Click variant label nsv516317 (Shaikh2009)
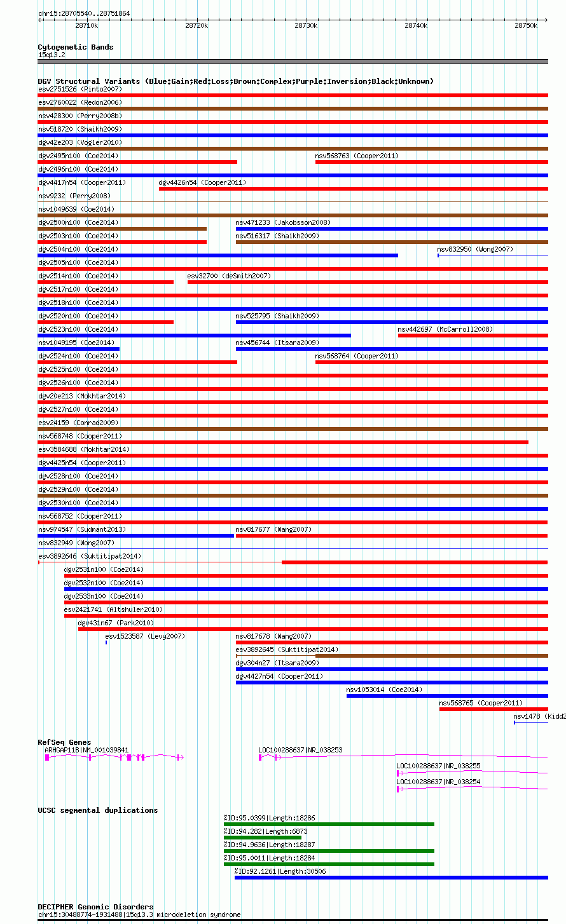The image size is (566, 924). (x=277, y=236)
